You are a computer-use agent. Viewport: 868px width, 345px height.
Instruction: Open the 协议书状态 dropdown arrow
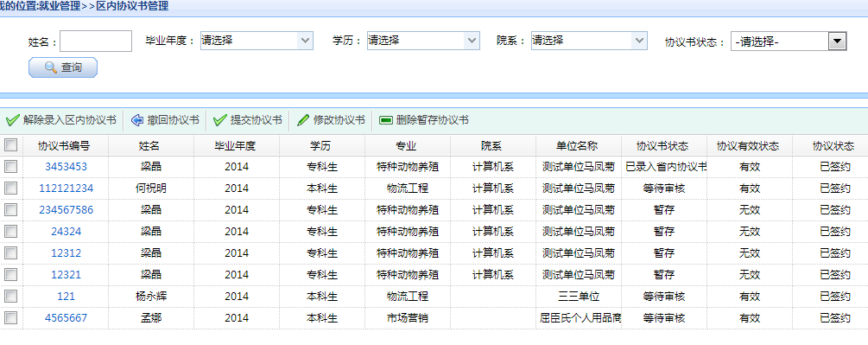click(838, 41)
